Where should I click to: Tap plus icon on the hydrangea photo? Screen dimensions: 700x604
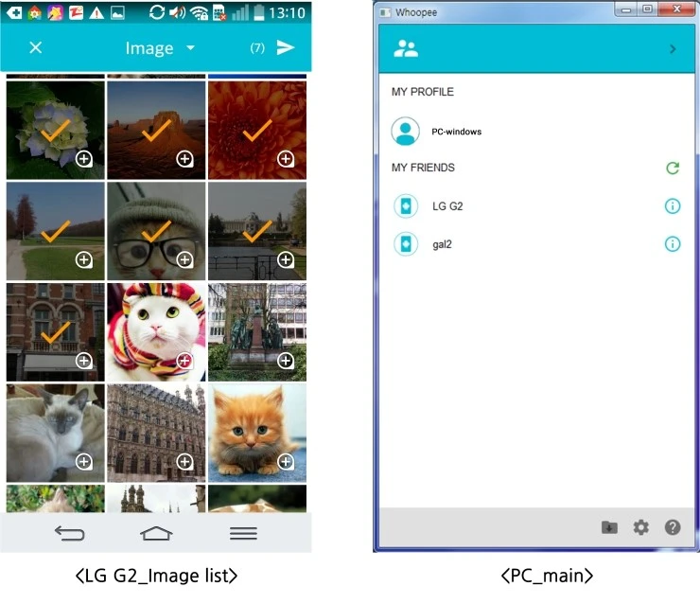pyautogui.click(x=84, y=159)
